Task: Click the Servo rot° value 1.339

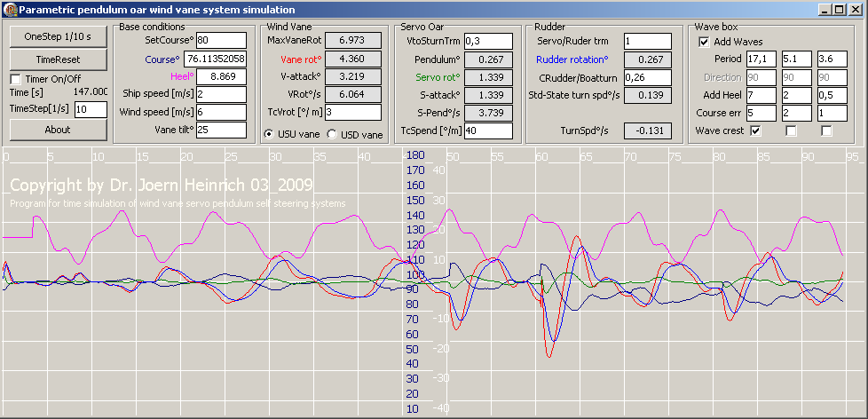Action: tap(489, 77)
